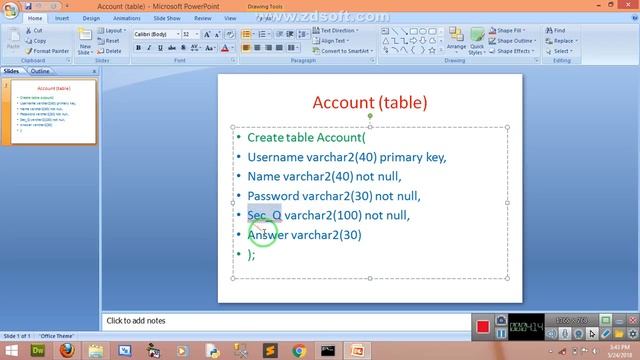
Task: Click Copy in the Clipboard group
Action: (x=36, y=41)
